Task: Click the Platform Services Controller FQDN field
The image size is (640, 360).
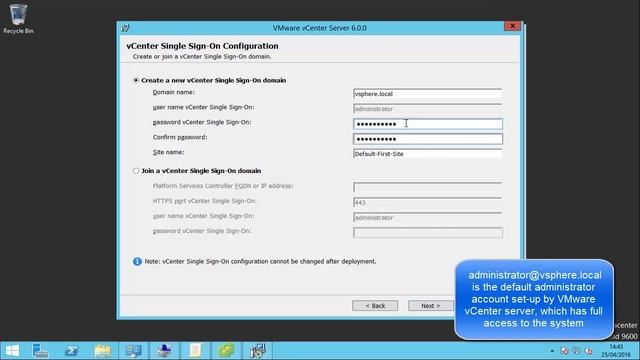Action: point(427,187)
